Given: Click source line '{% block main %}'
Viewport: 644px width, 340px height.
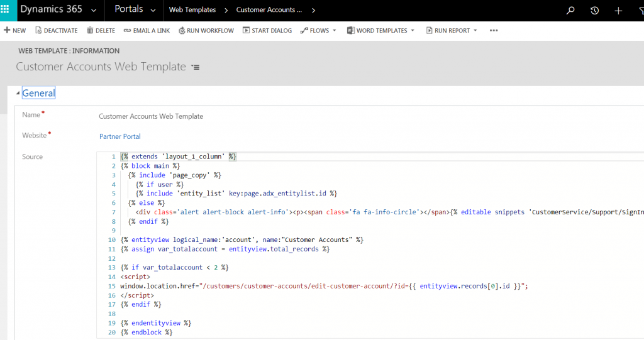Looking at the screenshot, I should (150, 166).
